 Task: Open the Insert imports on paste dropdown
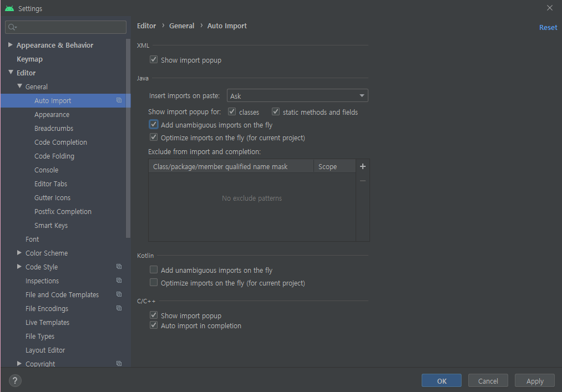pyautogui.click(x=297, y=96)
